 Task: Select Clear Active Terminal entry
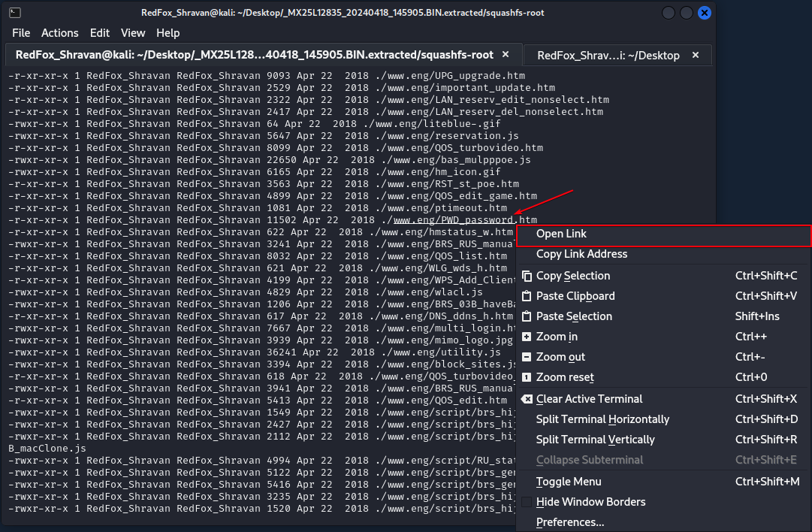[x=663, y=399]
